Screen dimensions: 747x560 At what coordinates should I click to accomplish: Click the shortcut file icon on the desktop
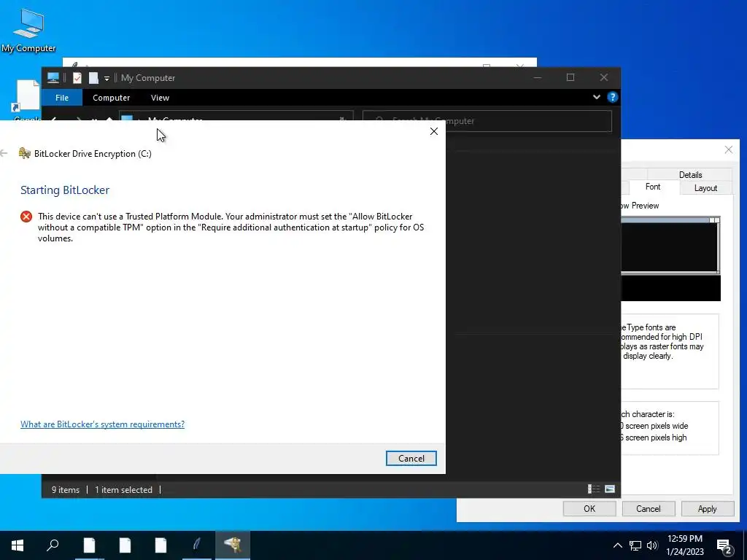tap(26, 96)
